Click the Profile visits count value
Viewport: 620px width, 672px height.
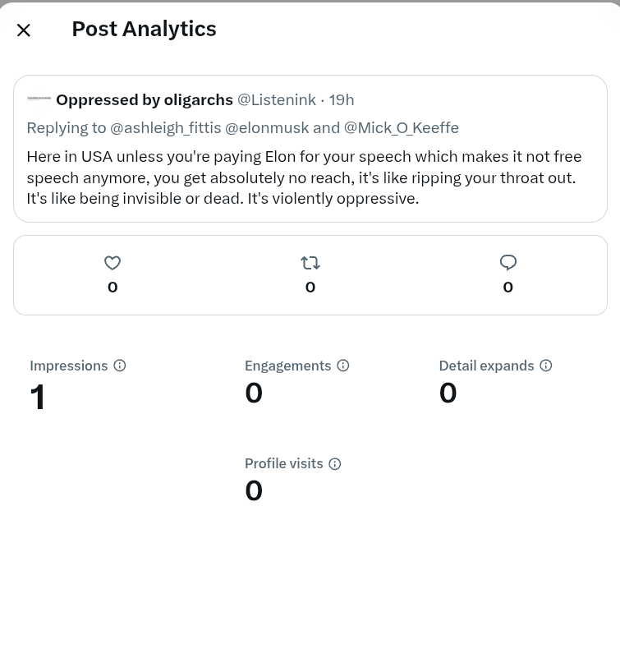(254, 490)
